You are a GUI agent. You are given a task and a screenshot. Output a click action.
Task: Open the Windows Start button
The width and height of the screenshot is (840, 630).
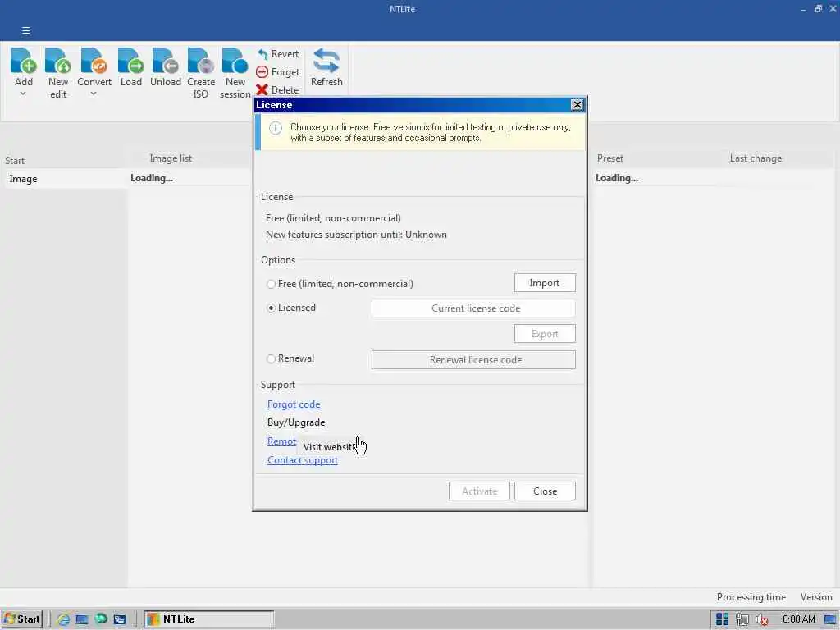point(21,619)
